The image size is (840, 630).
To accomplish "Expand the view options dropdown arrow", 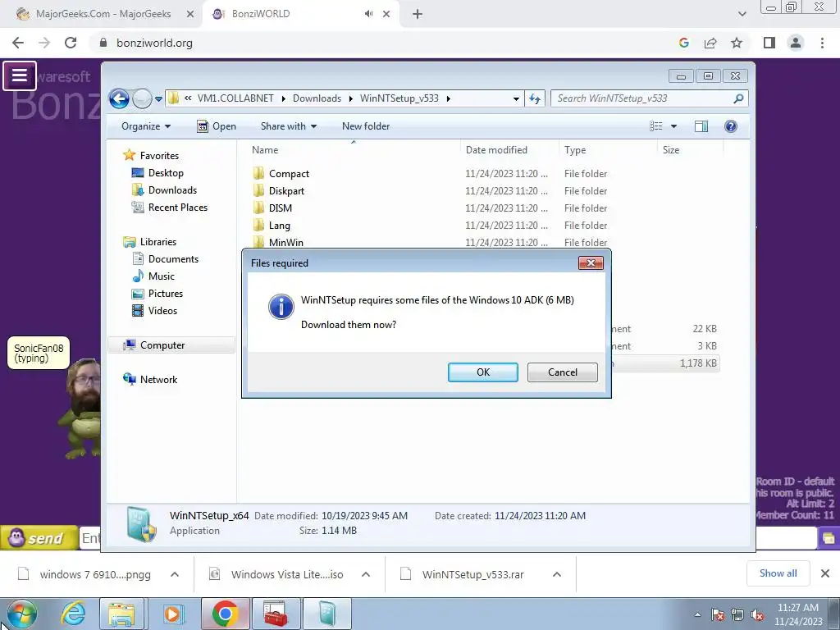I will coord(674,126).
